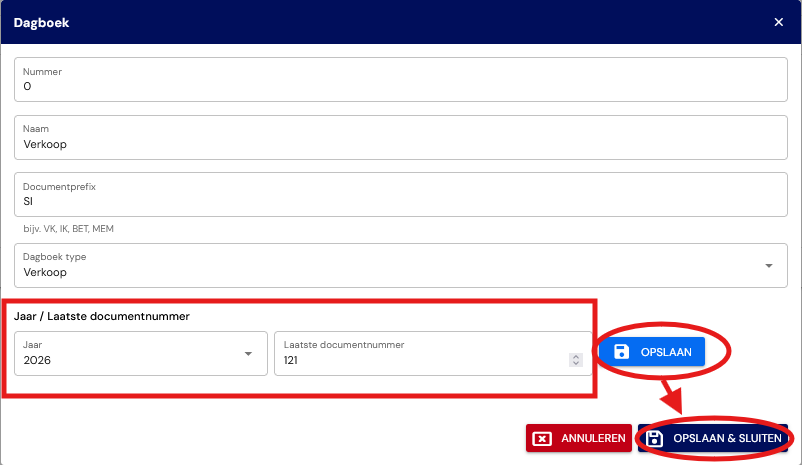Click the Jaar / Laatste documentnummer heading

[x=102, y=316]
